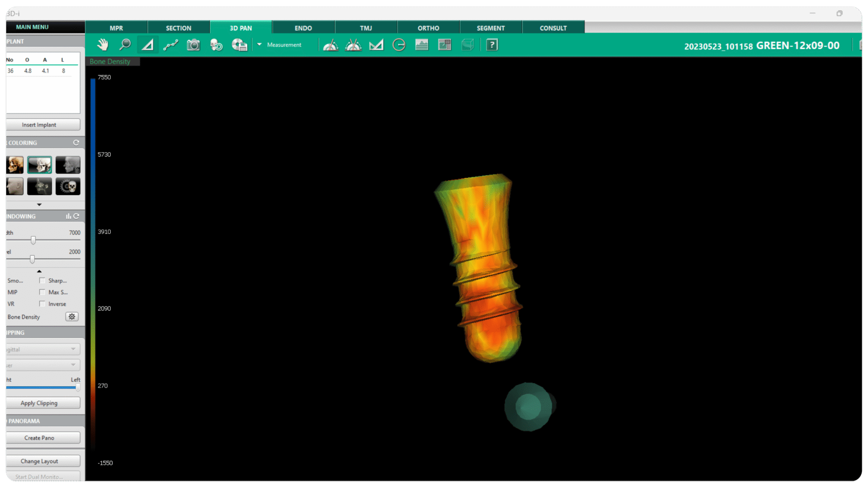
Task: Switch to the SECTION tab
Action: pos(179,28)
